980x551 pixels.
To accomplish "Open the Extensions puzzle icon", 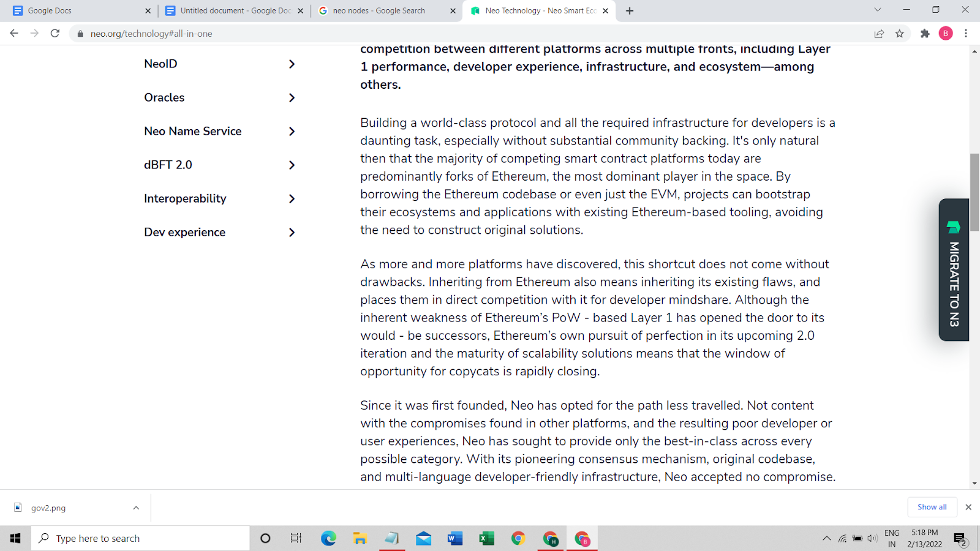I will tap(925, 34).
